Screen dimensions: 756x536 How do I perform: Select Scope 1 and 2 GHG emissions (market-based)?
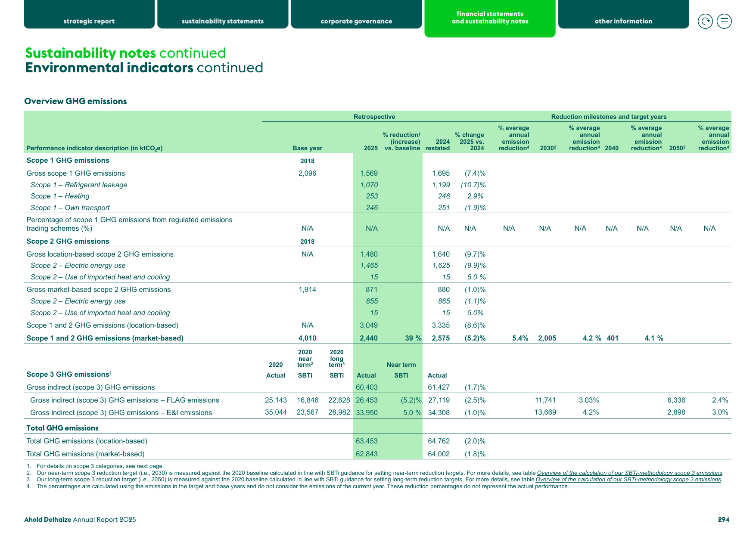(105, 338)
